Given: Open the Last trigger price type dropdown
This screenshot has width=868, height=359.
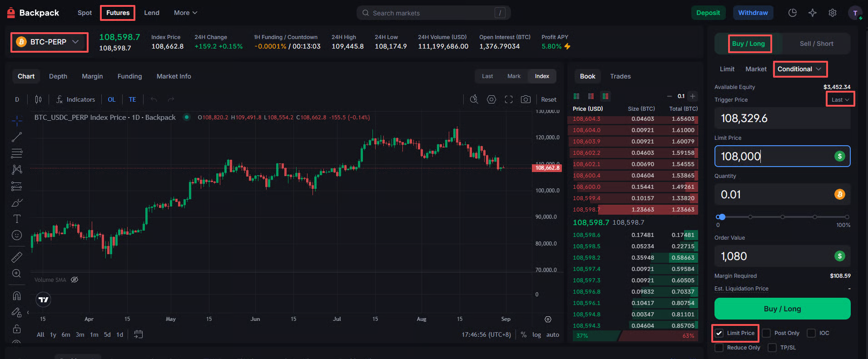Looking at the screenshot, I should click(840, 100).
